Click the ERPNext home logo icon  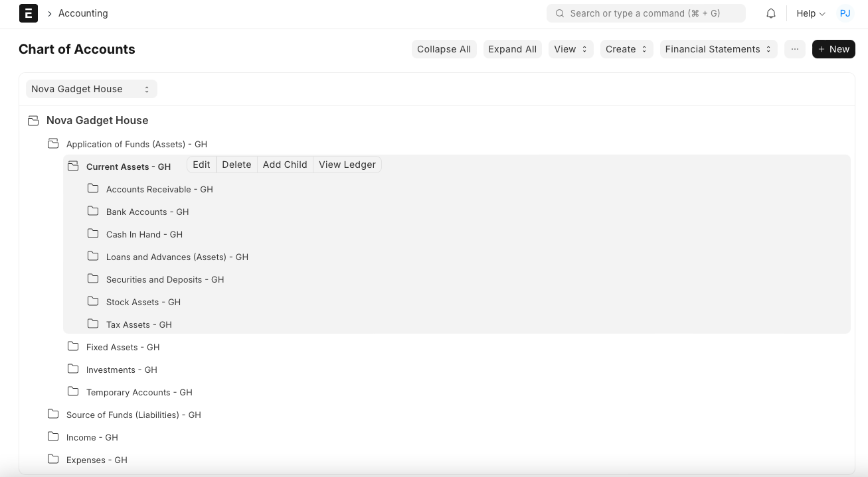point(29,13)
